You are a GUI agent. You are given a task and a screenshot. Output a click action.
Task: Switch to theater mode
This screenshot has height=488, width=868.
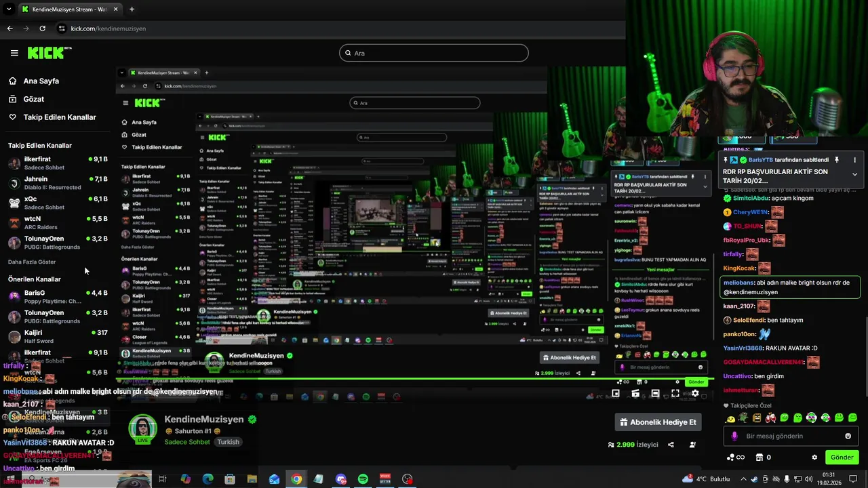pyautogui.click(x=655, y=393)
